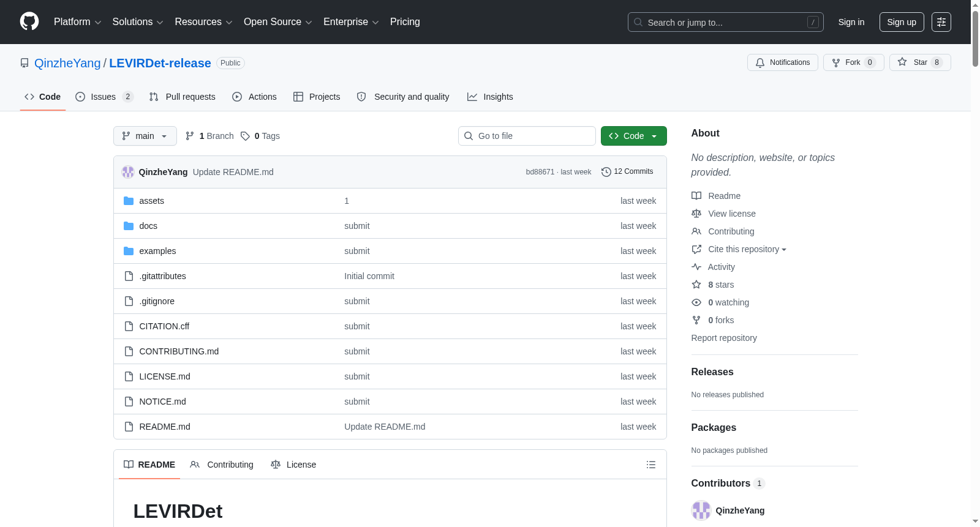Viewport: 980px width, 527px height.
Task: Expand the Open Source menu
Action: coord(278,22)
